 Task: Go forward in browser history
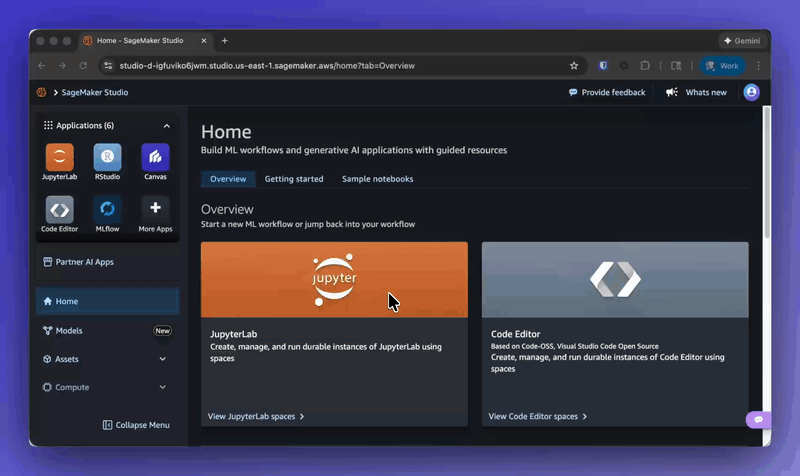(62, 66)
